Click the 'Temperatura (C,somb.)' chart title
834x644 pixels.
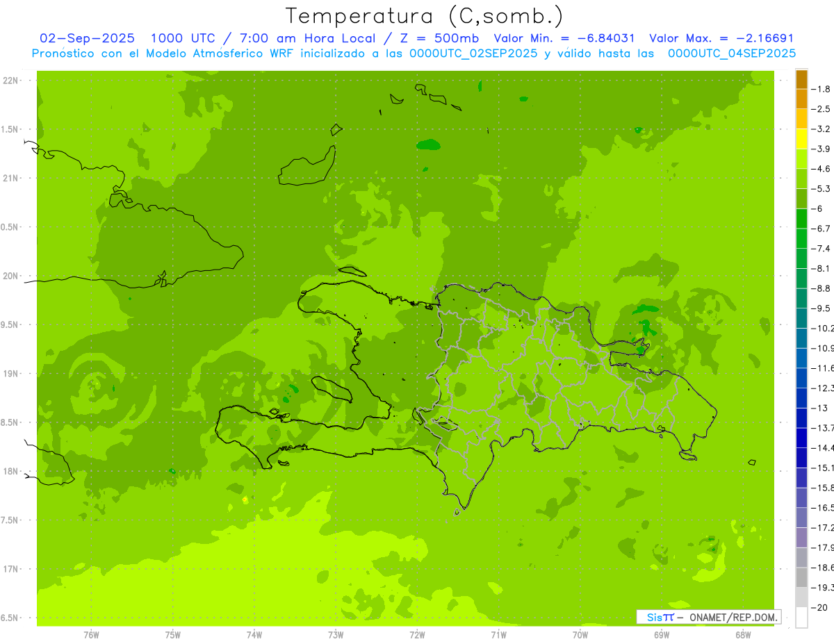(x=425, y=16)
